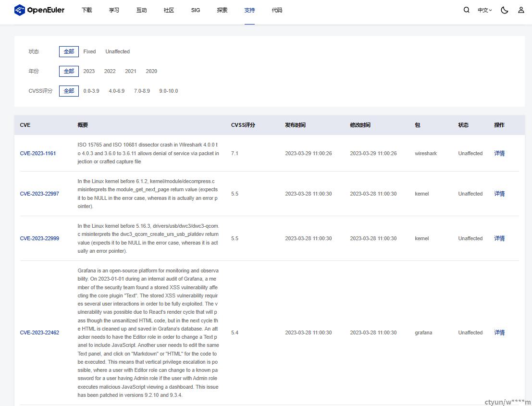532x406 pixels.
Task: Click Unaffected status in wireshark row
Action: [470, 153]
